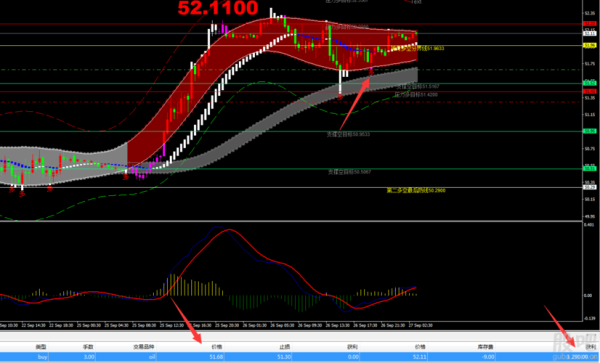Click the 26 Sep 13:30 time axis label
The width and height of the screenshot is (600, 363).
(x=338, y=326)
